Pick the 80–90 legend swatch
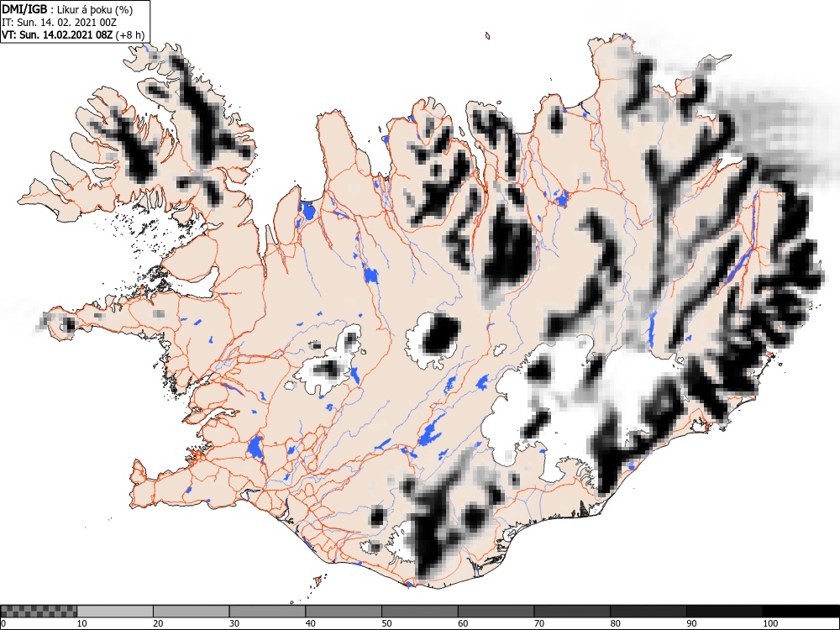Image resolution: width=840 pixels, height=630 pixels. [648, 612]
